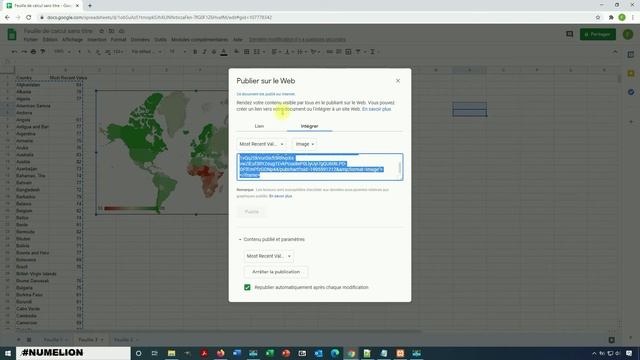Toggle bold formatting in toolbar

[195, 52]
